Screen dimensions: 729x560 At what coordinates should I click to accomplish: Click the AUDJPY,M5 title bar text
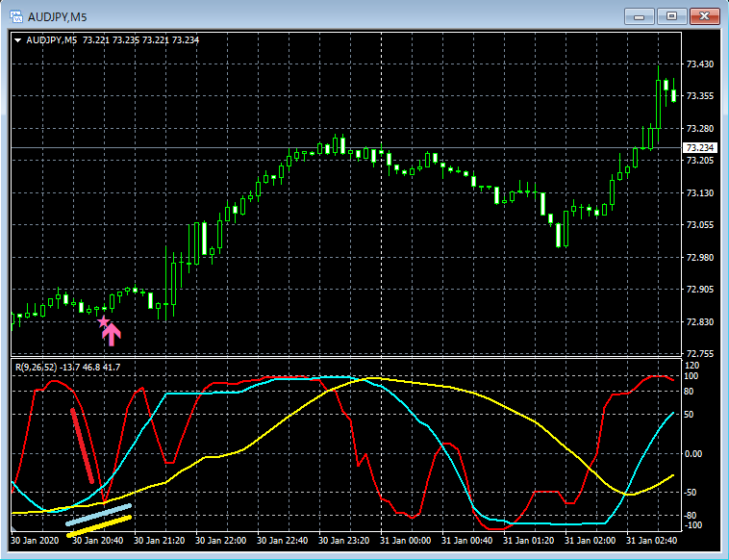pyautogui.click(x=58, y=16)
